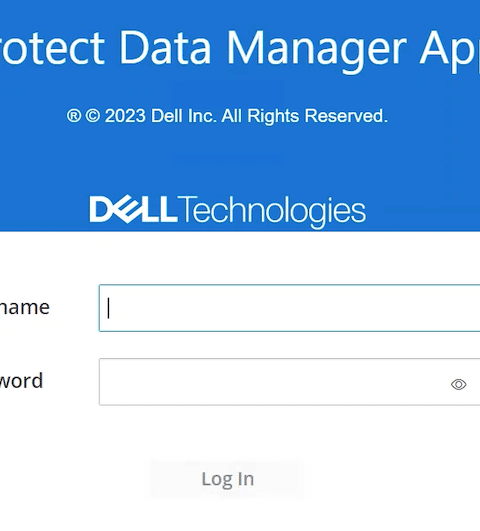Image resolution: width=480 pixels, height=531 pixels.
Task: Focus the Password input field
Action: pos(290,382)
